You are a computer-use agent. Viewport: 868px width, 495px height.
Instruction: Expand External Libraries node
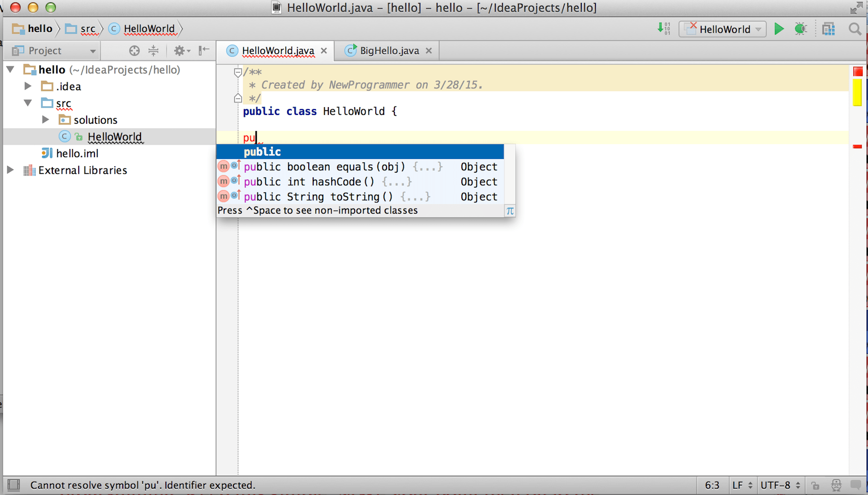tap(10, 170)
